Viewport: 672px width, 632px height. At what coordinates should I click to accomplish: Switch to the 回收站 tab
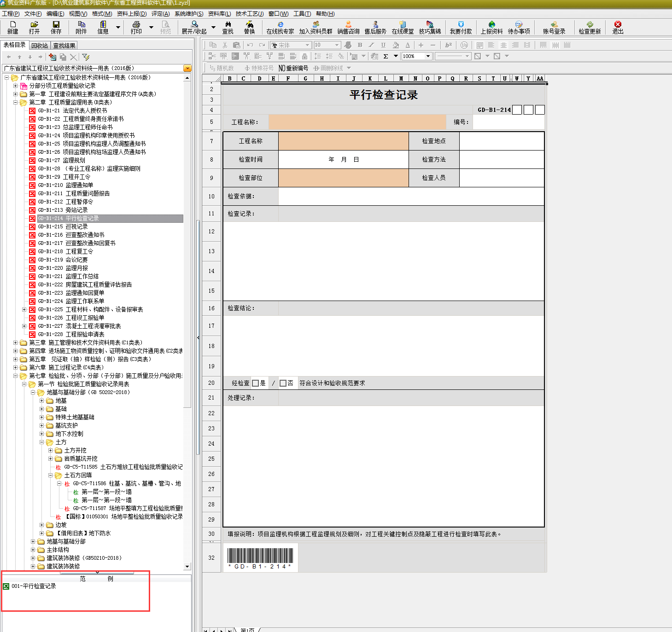pyautogui.click(x=40, y=46)
